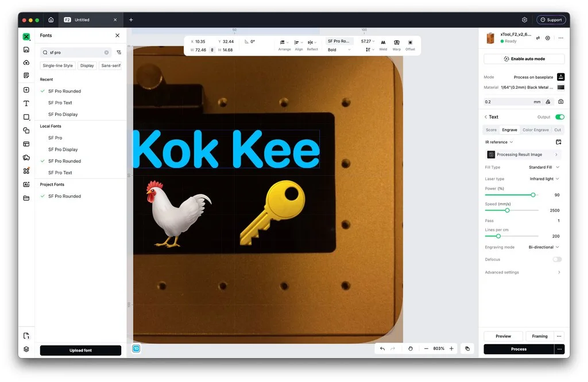588x382 pixels.
Task: Open the image gallery sidebar icon
Action: pyautogui.click(x=26, y=157)
